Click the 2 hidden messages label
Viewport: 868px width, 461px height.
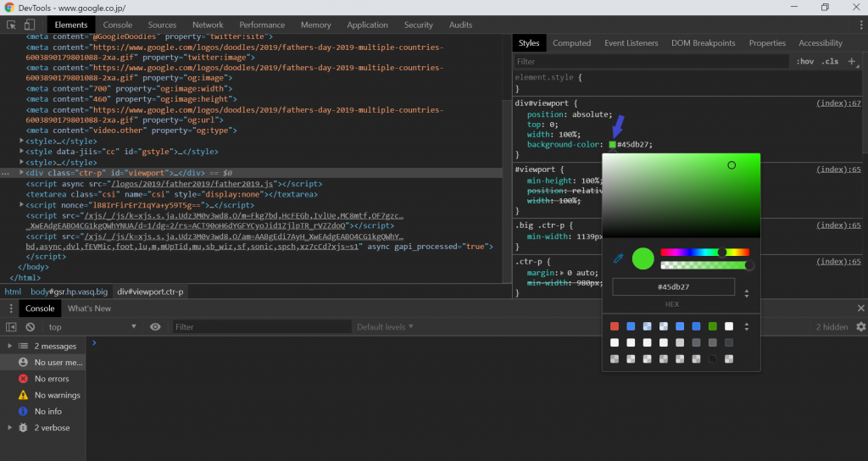(x=832, y=327)
